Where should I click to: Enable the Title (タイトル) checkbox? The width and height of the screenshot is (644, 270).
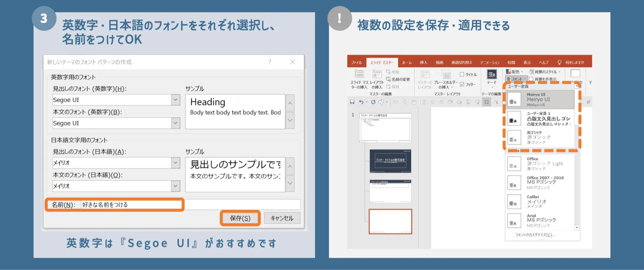click(x=462, y=75)
